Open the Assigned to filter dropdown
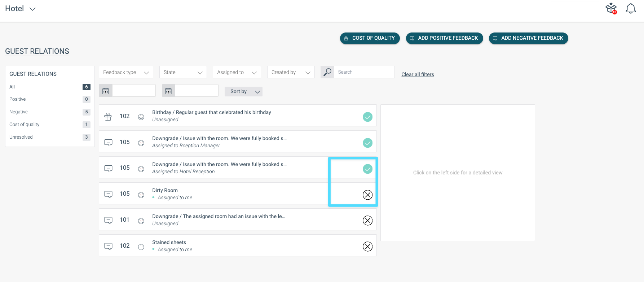This screenshot has width=644, height=282. (x=237, y=72)
